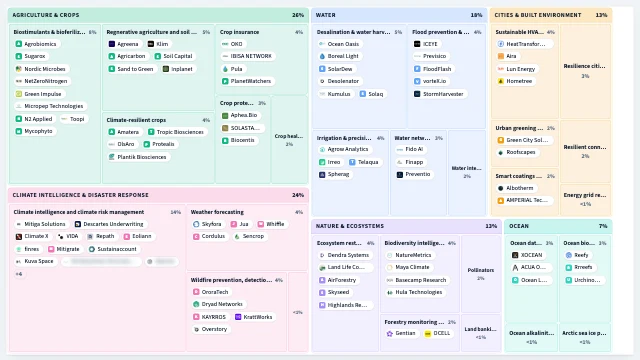The width and height of the screenshot is (640, 360).
Task: Click the Dryad Networks logo icon
Action: pos(196,304)
